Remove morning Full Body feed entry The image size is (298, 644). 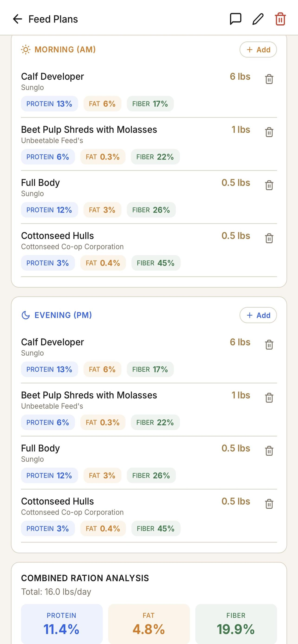269,185
